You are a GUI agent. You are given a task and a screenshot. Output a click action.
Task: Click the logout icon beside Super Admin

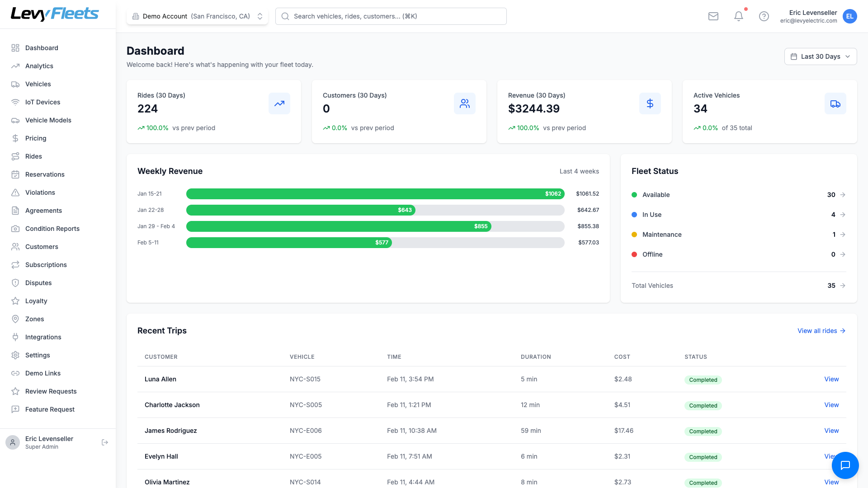click(105, 442)
